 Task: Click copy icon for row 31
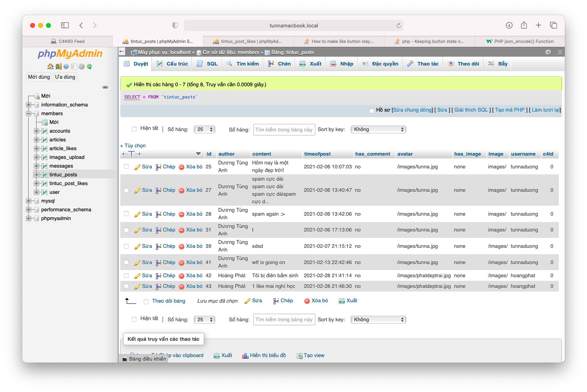tap(158, 230)
